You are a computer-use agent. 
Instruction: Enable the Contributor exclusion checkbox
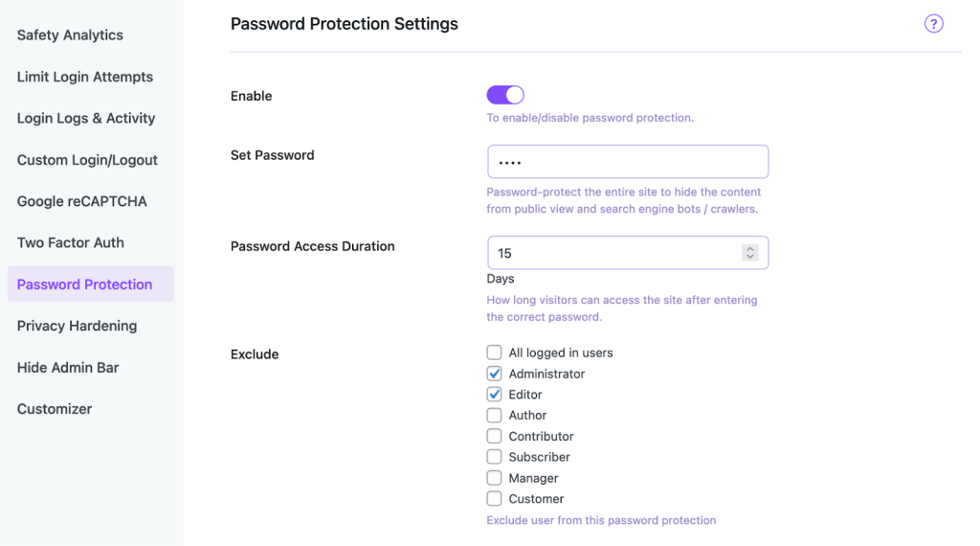click(x=494, y=436)
